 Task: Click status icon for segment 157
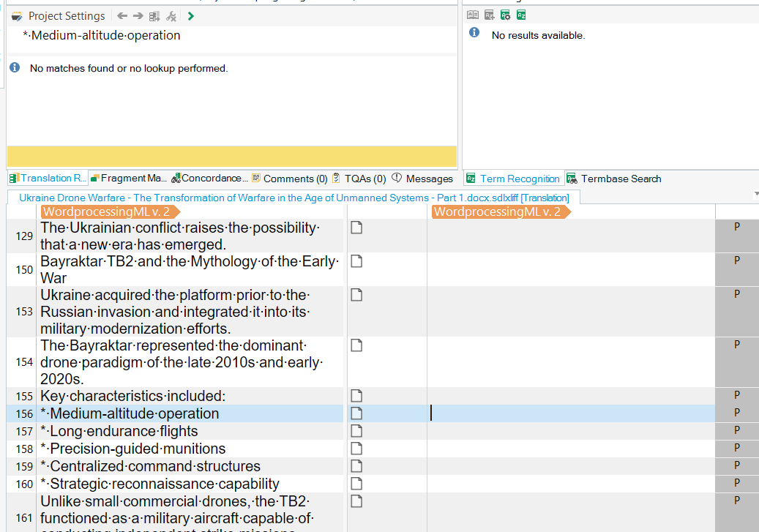[356, 431]
